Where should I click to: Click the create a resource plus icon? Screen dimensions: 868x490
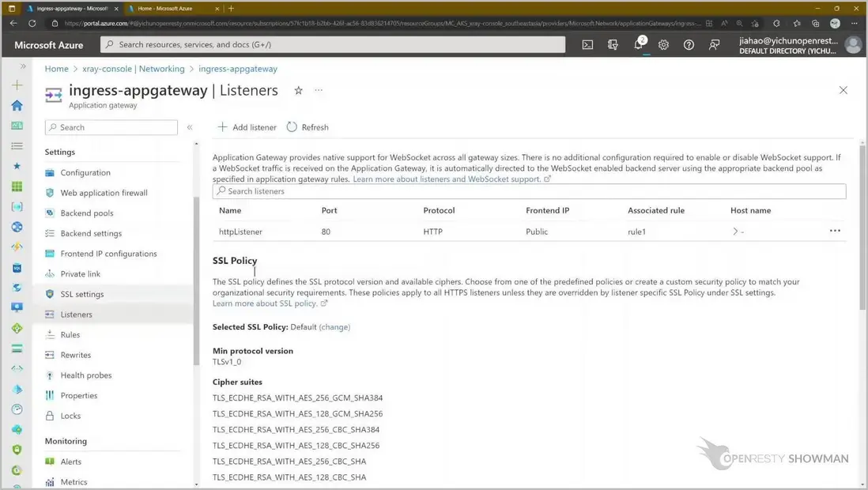(x=17, y=85)
